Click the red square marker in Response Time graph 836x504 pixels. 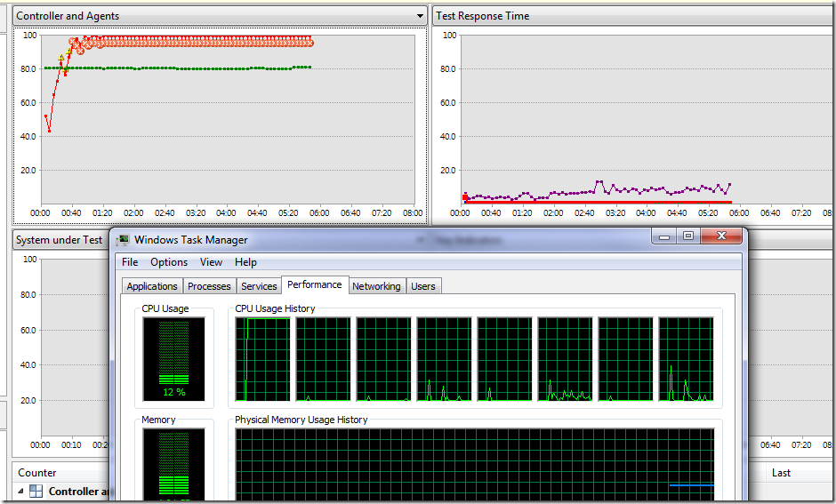(x=465, y=197)
